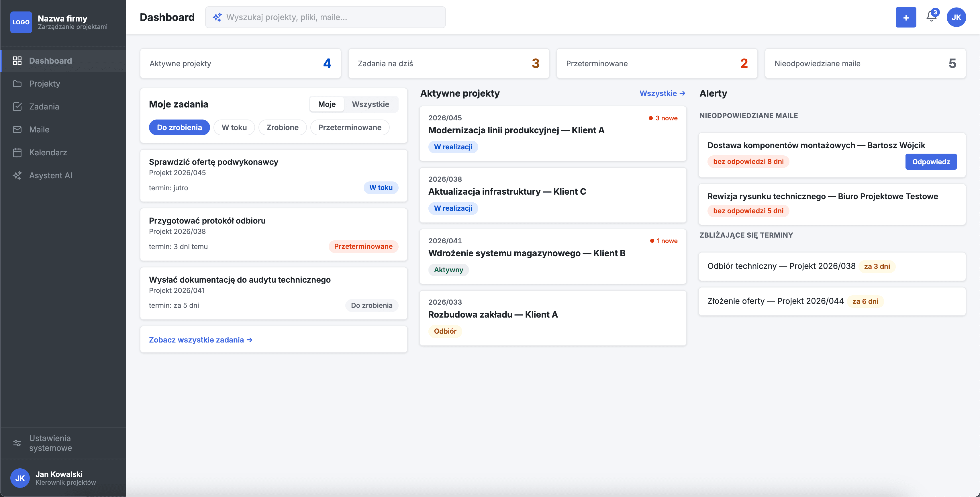Click the blue plus add button
Viewport: 980px width, 497px height.
click(x=906, y=17)
